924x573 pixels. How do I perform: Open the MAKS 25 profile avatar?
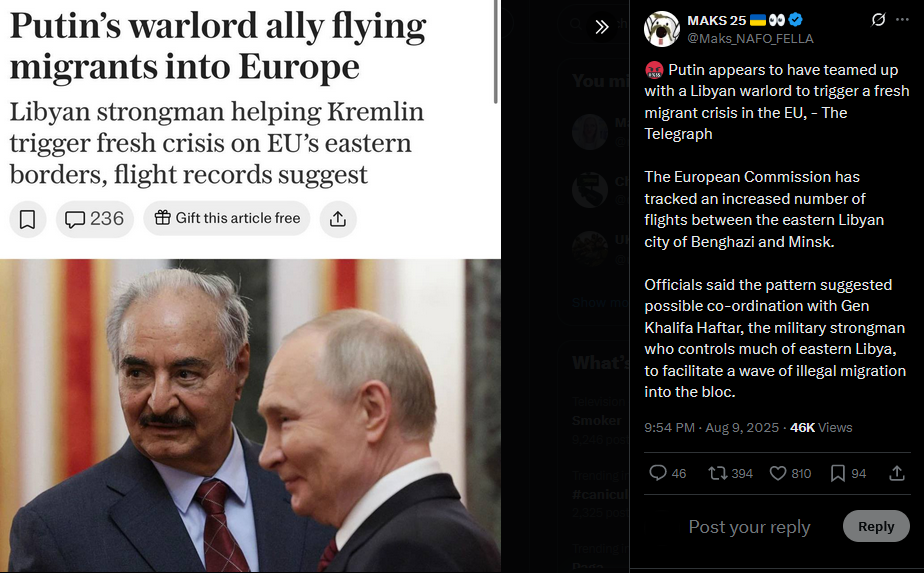[662, 29]
